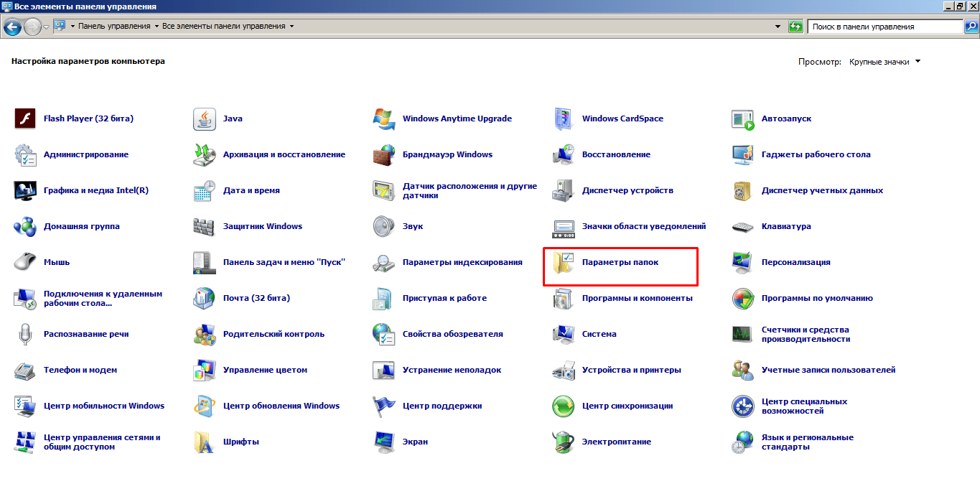Screen dimensions: 980x489
Task: Expand the recent pages arrow beside navigation buttons
Action: click(47, 27)
